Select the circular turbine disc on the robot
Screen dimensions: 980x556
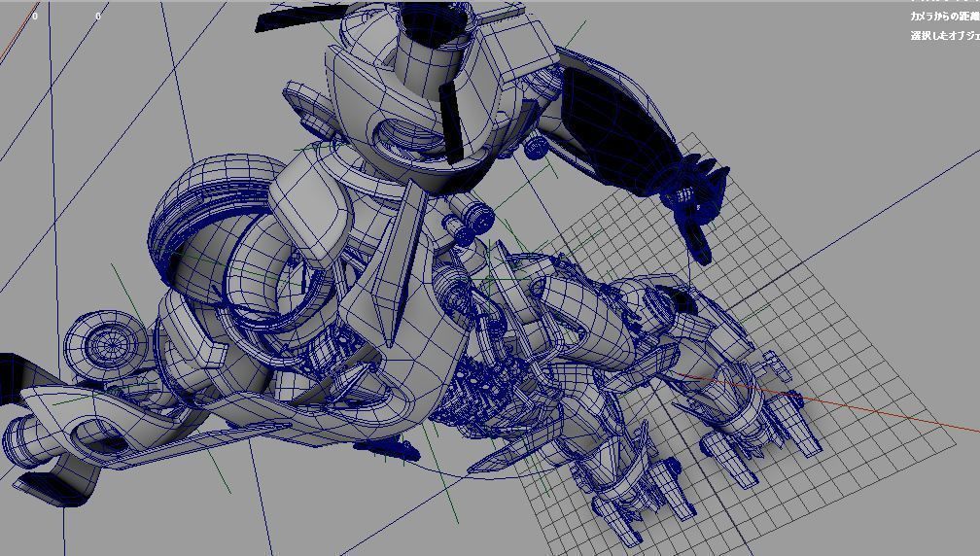108,345
